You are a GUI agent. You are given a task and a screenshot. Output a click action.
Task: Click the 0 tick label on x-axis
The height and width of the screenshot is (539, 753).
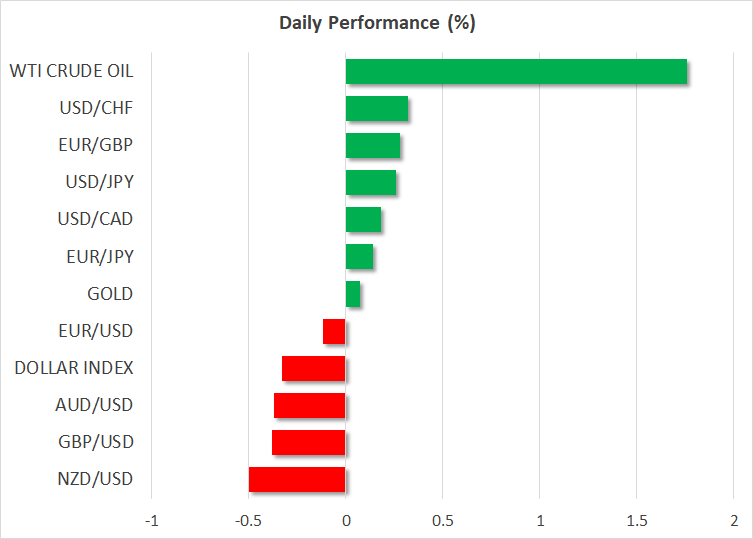click(x=346, y=520)
